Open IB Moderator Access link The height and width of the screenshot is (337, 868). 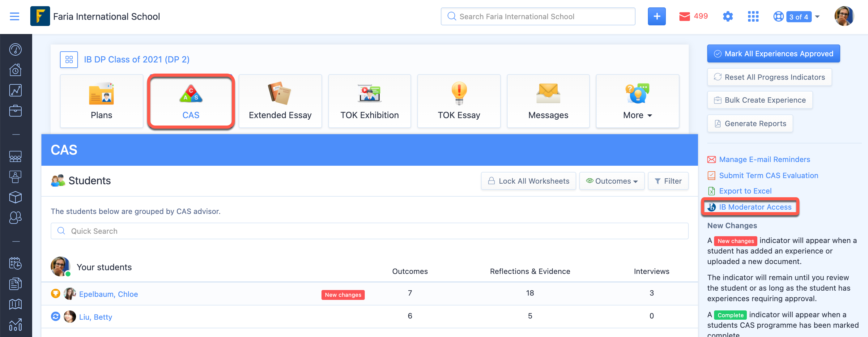pos(755,207)
